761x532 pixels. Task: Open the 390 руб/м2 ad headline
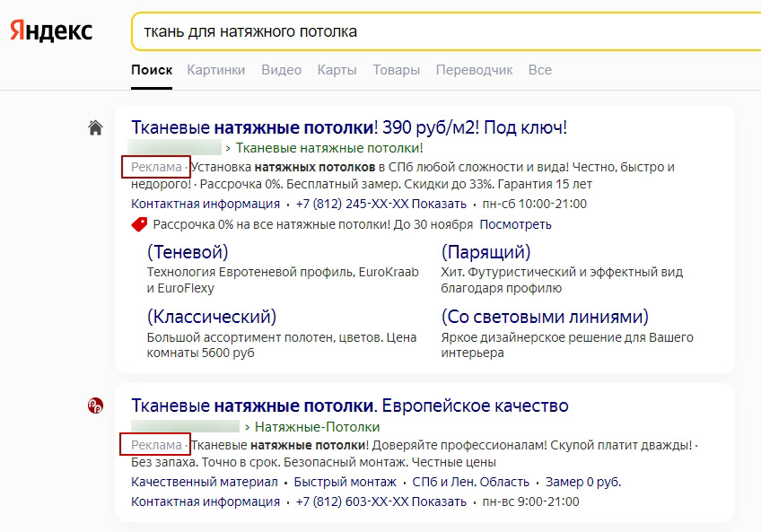pyautogui.click(x=349, y=126)
